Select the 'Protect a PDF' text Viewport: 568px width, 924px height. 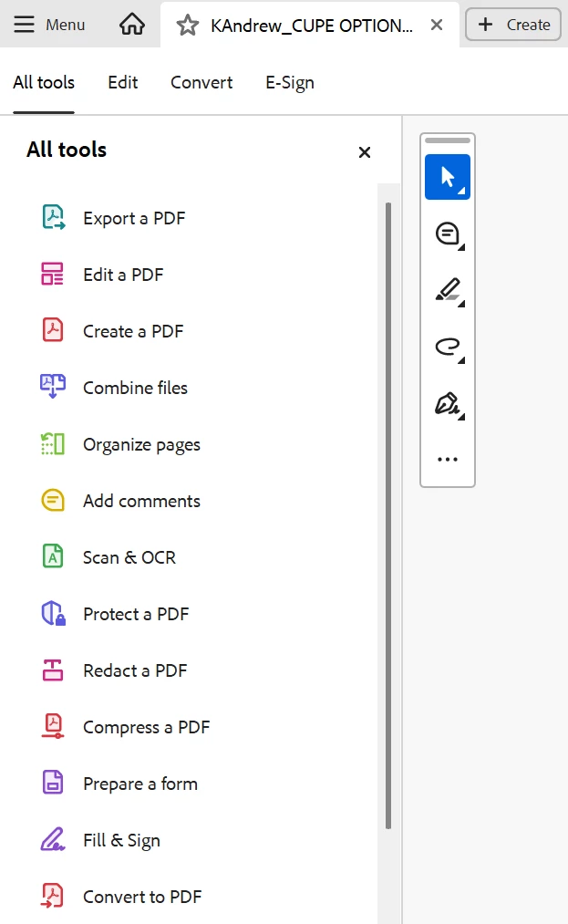pyautogui.click(x=136, y=614)
